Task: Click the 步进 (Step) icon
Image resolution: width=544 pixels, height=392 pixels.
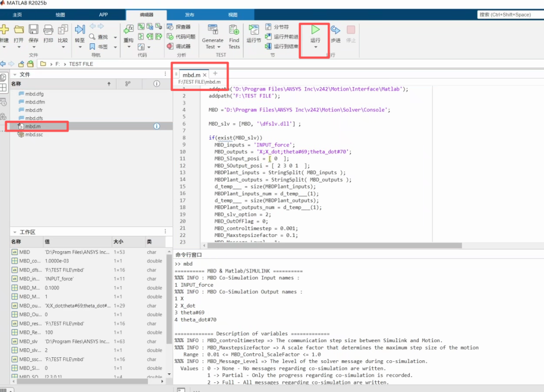Action: tap(335, 30)
